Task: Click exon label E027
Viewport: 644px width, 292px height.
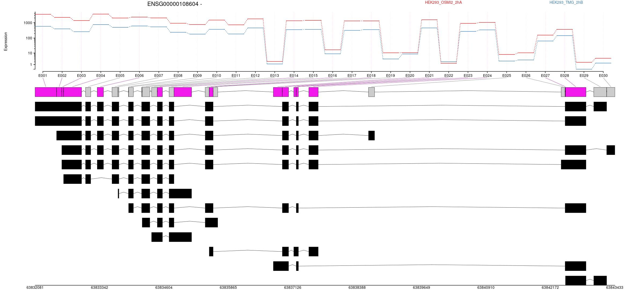Action: click(545, 76)
